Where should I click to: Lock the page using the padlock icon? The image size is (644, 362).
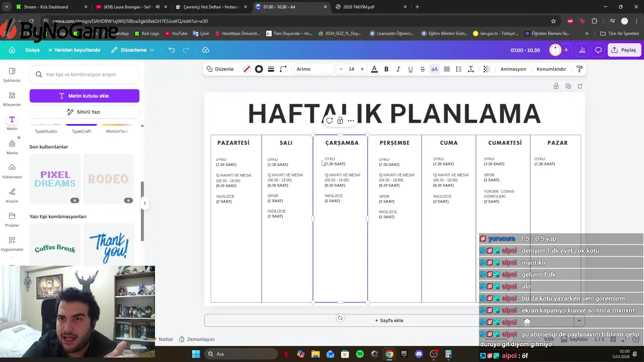(x=556, y=86)
